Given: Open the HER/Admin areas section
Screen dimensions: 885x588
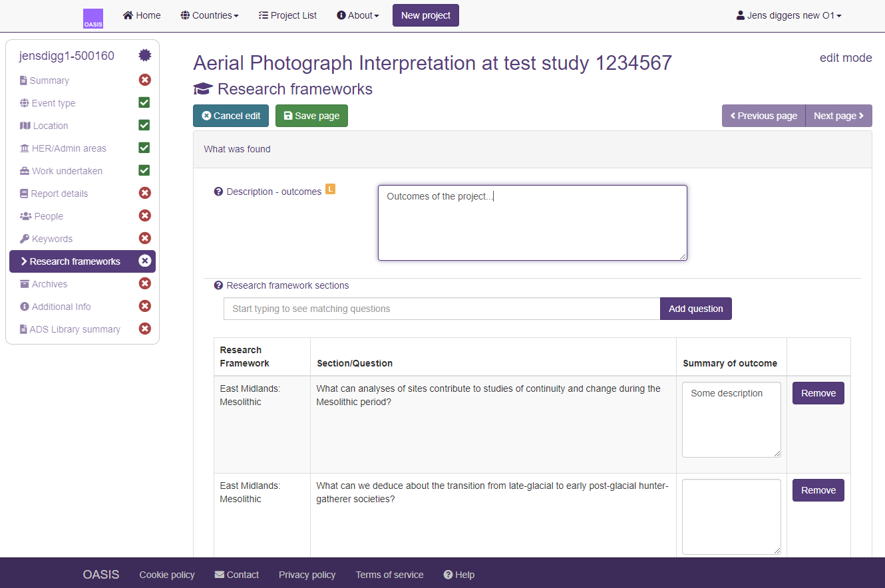Looking at the screenshot, I should [x=63, y=148].
